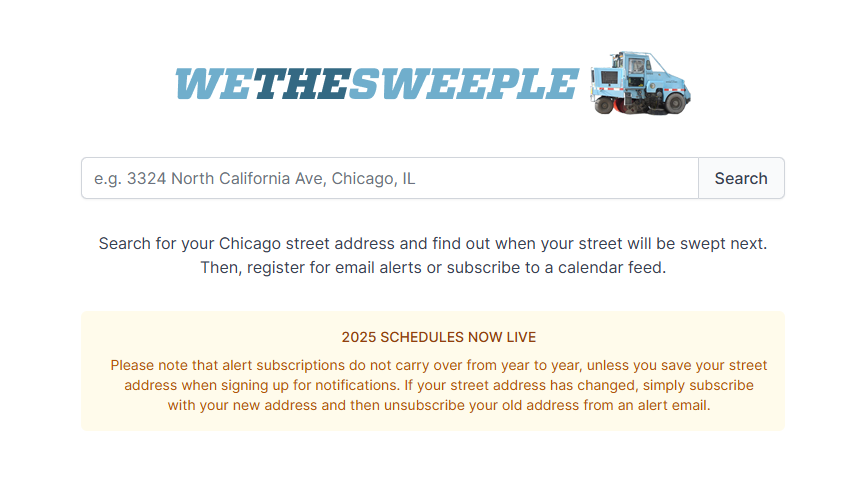Image resolution: width=860 pixels, height=482 pixels.
Task: Click the Search button
Action: (x=741, y=178)
